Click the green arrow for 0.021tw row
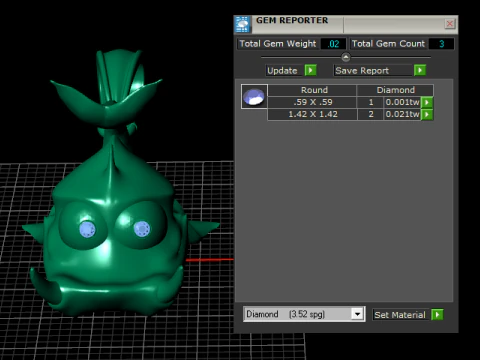The width and height of the screenshot is (480, 360). pos(427,114)
